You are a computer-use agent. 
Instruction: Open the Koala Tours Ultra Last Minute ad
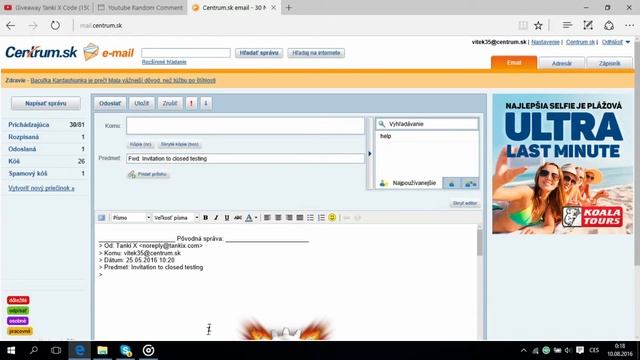pyautogui.click(x=562, y=164)
